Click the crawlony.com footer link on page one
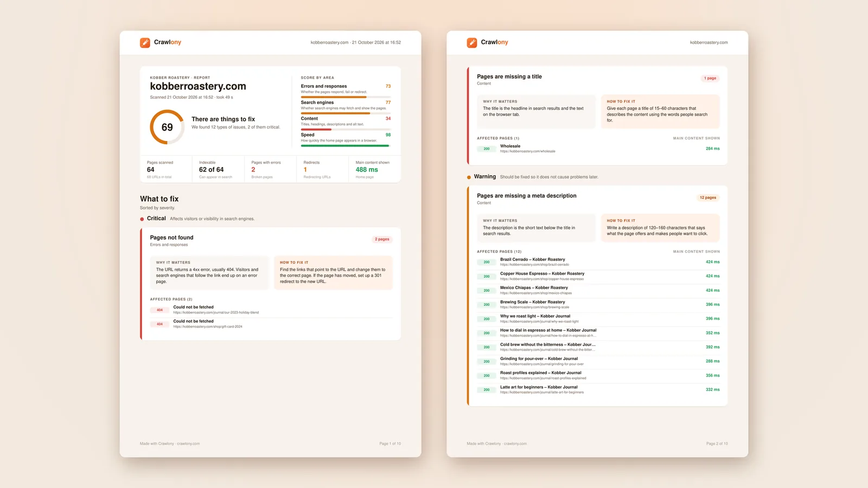Image resolution: width=868 pixels, height=488 pixels. [188, 444]
